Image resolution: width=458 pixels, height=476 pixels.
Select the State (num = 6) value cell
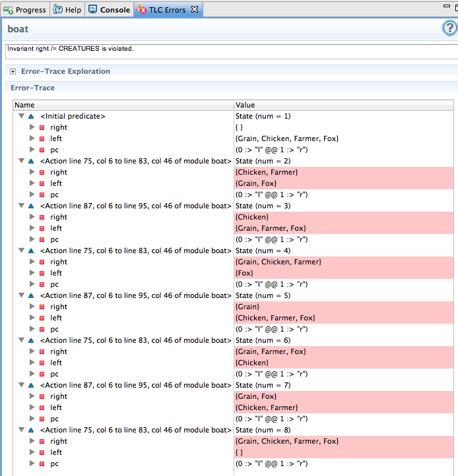click(x=263, y=340)
